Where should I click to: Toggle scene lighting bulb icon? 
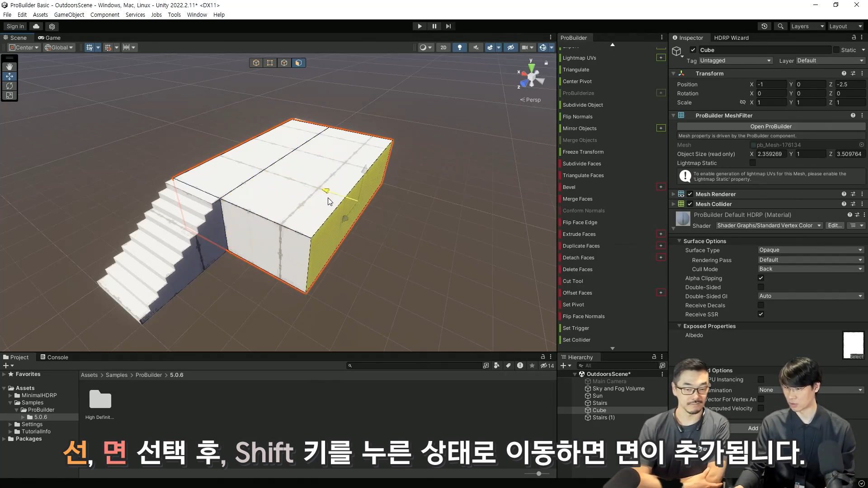point(460,47)
